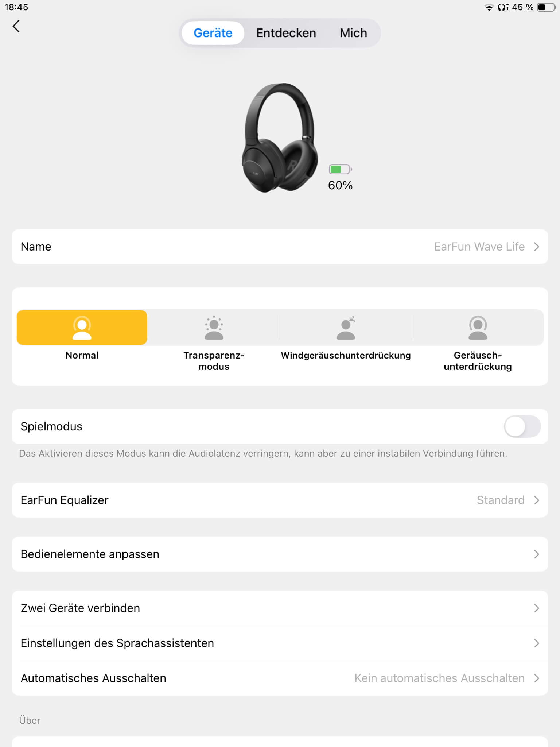Screen dimensions: 560x747
Task: Tap the headphones status icon in status bar
Action: 503,7
